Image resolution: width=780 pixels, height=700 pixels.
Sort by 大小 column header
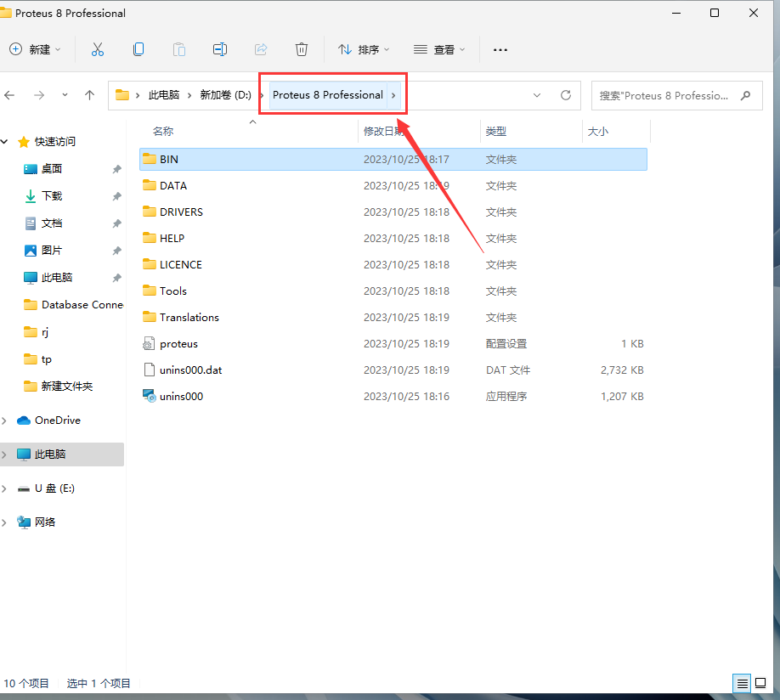click(598, 132)
